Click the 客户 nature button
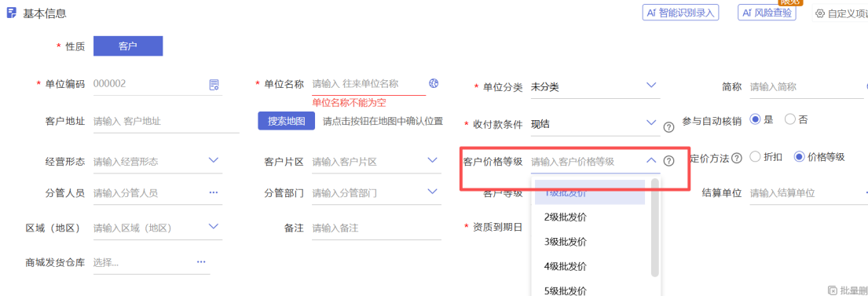 pyautogui.click(x=128, y=46)
